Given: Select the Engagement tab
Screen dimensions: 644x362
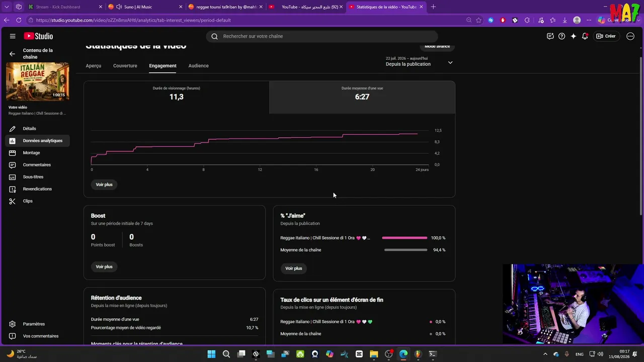Looking at the screenshot, I should tap(163, 66).
